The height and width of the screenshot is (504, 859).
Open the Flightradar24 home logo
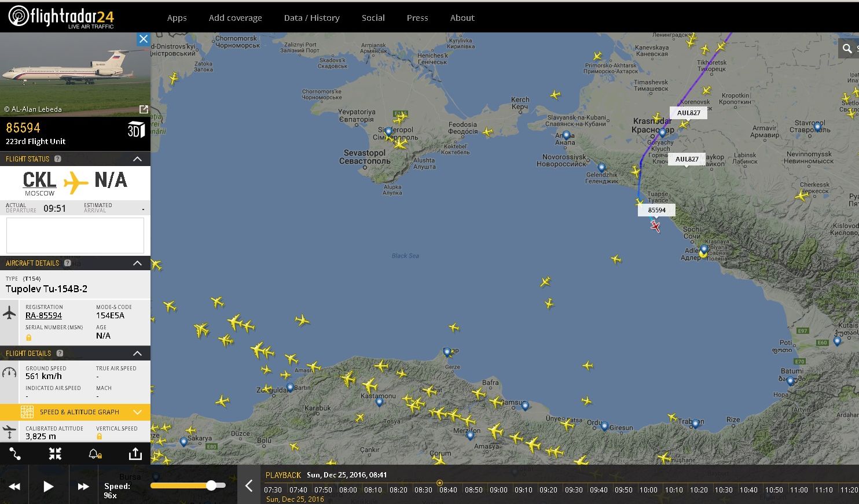pyautogui.click(x=61, y=17)
